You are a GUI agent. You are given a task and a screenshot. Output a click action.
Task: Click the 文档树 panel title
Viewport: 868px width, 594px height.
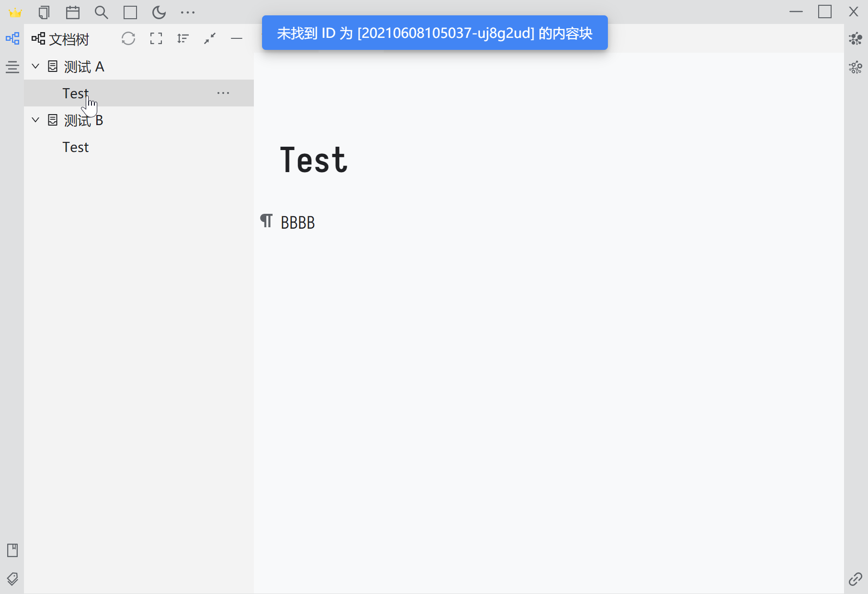point(69,39)
